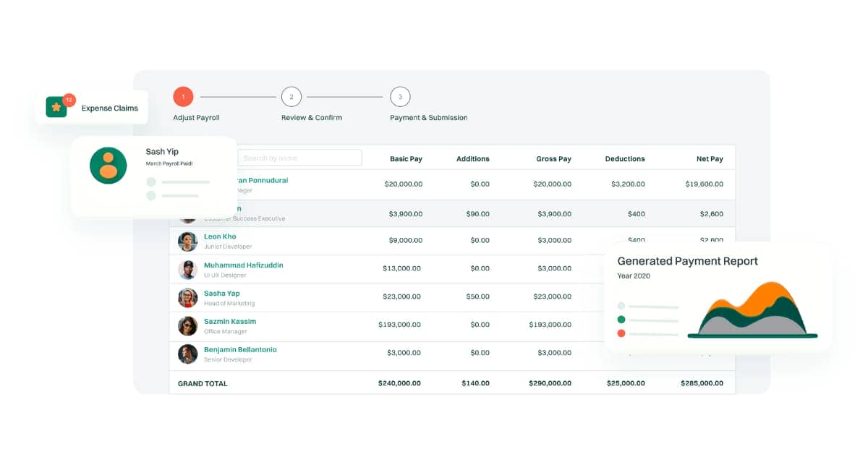Click Benjamin Bellantonio's avatar image
868x470 pixels.
[187, 354]
